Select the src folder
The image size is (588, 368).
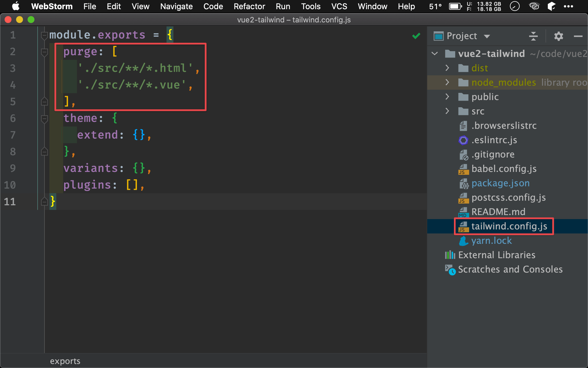click(x=478, y=111)
